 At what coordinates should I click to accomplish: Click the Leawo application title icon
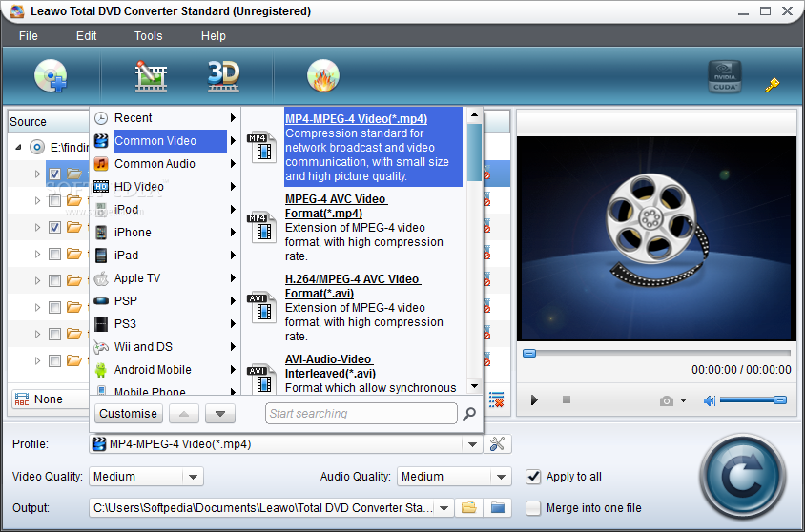coord(17,10)
